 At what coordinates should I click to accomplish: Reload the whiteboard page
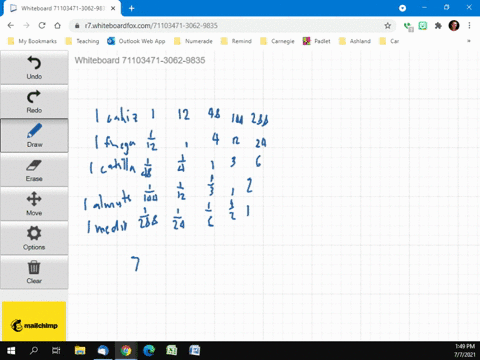[x=42, y=26]
